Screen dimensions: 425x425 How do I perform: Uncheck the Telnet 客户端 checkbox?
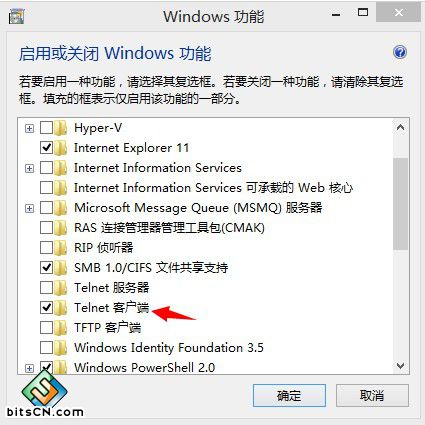(x=46, y=308)
